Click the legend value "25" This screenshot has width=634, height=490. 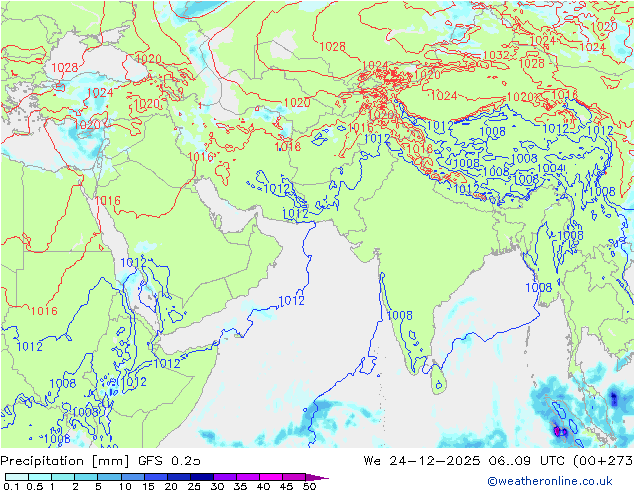coord(194,486)
